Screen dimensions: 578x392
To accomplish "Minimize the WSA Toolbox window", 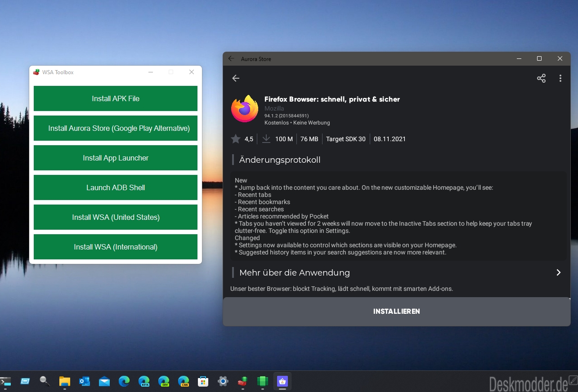I will (x=151, y=72).
